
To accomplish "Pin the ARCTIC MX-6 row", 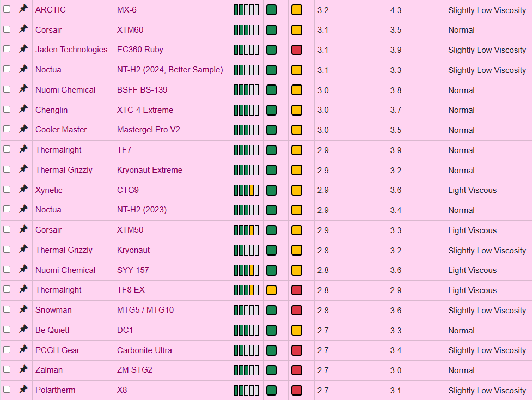I will click(x=23, y=9).
